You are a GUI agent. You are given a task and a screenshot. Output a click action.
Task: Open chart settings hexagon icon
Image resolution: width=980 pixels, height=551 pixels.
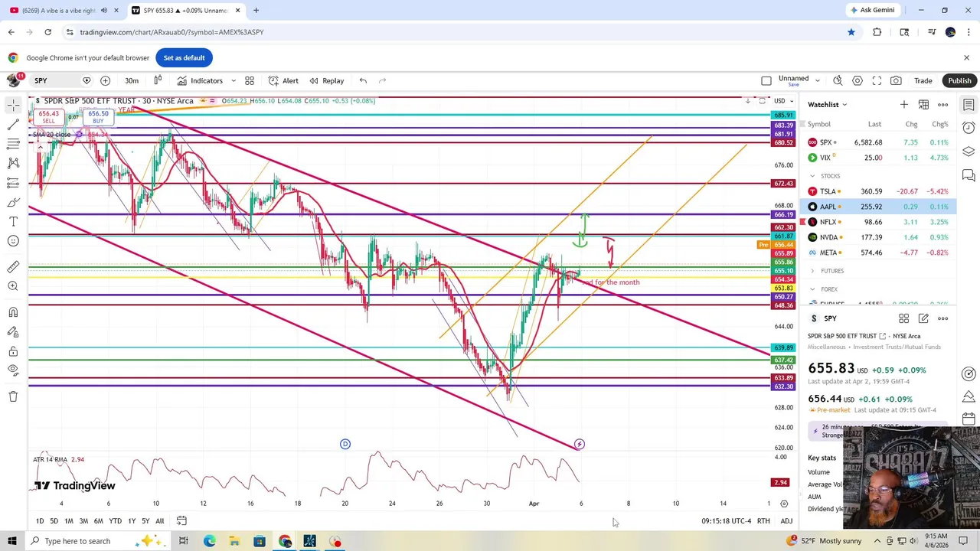click(x=857, y=80)
